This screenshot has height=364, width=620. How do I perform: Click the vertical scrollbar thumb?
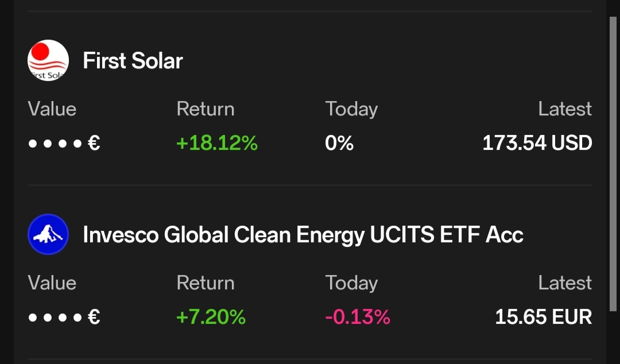point(613,164)
